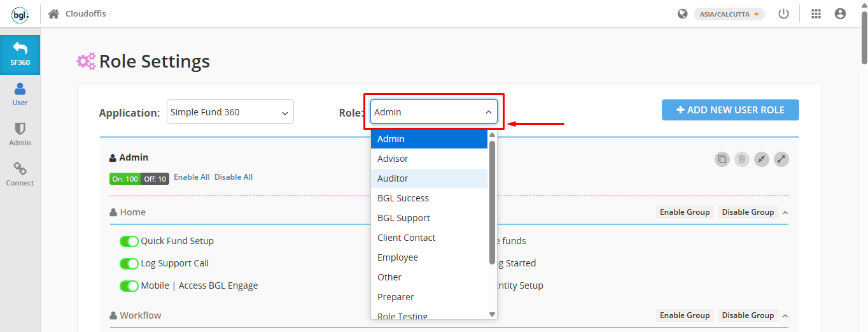This screenshot has width=868, height=332.
Task: Select Role Testing in the role list
Action: [429, 314]
